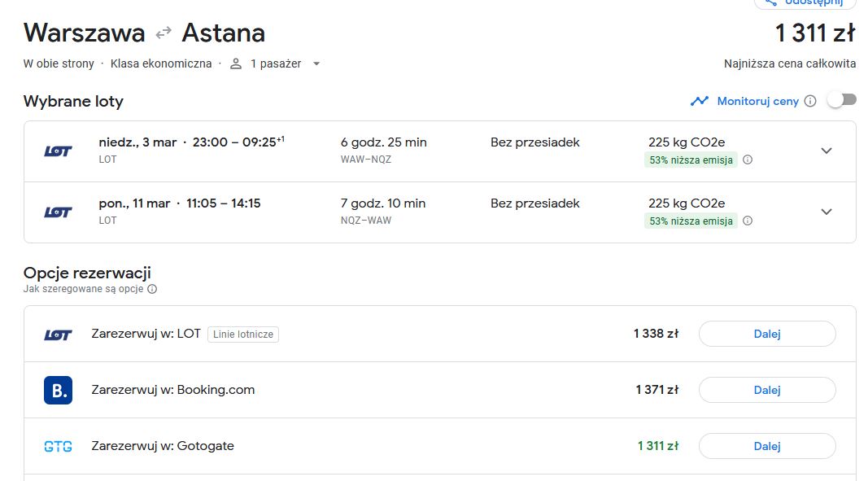The width and height of the screenshot is (868, 481).
Task: Expand the 11 mar NQZ–WAW flight details
Action: click(x=827, y=212)
